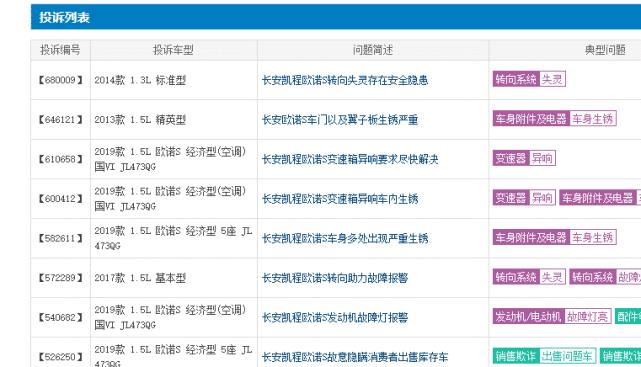
Task: Open complaint link 变速箱异响车内生锈
Action: 340,199
